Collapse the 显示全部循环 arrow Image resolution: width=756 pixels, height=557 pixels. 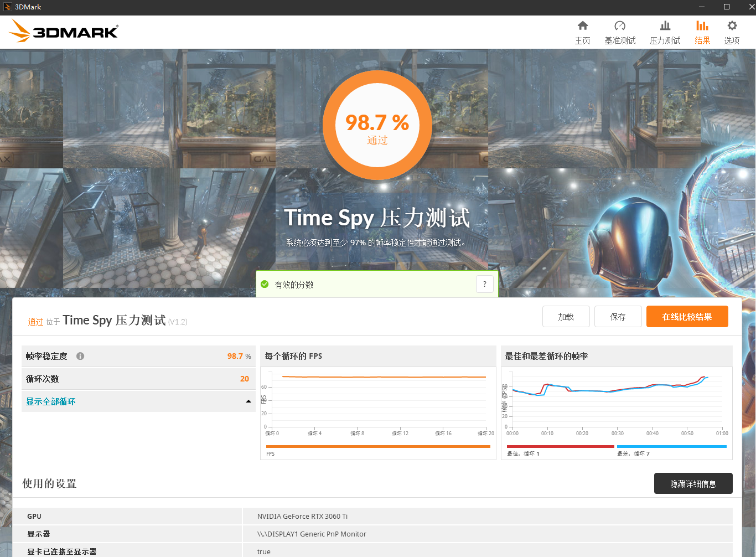pos(248,401)
